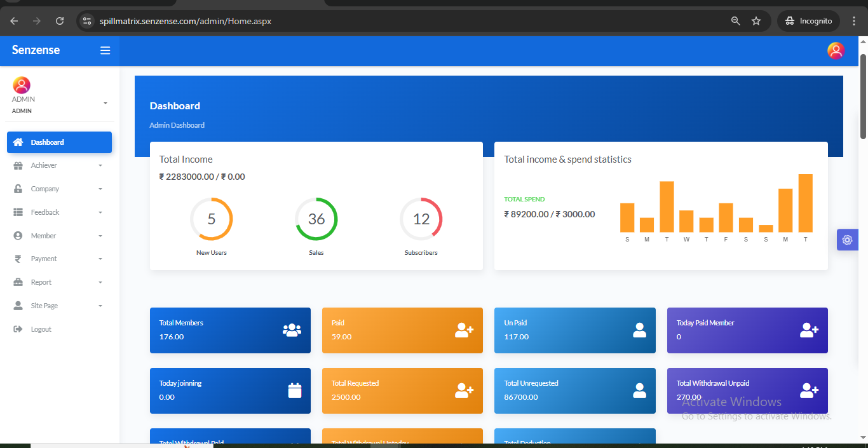Click the Dashboard home icon
This screenshot has height=448, width=868.
(x=18, y=142)
